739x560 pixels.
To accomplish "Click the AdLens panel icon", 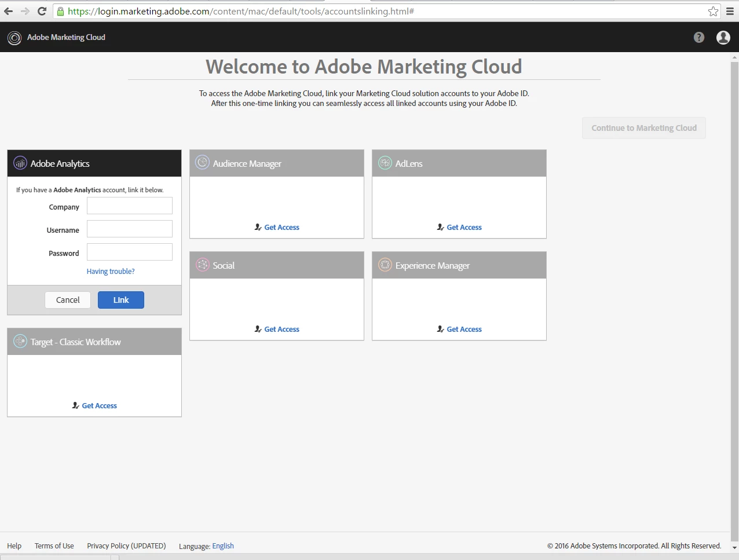I will click(385, 163).
